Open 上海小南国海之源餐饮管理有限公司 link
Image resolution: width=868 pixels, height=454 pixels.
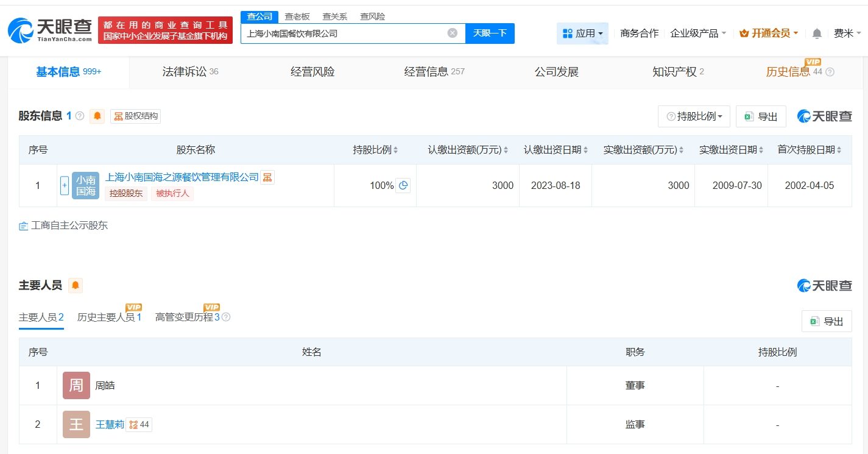coord(182,177)
